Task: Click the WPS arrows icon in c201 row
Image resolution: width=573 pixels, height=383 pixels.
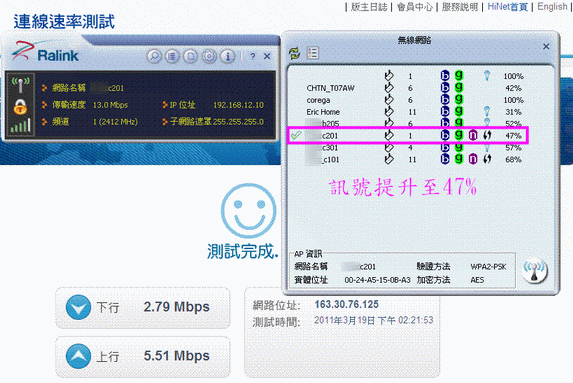Action: coord(487,135)
